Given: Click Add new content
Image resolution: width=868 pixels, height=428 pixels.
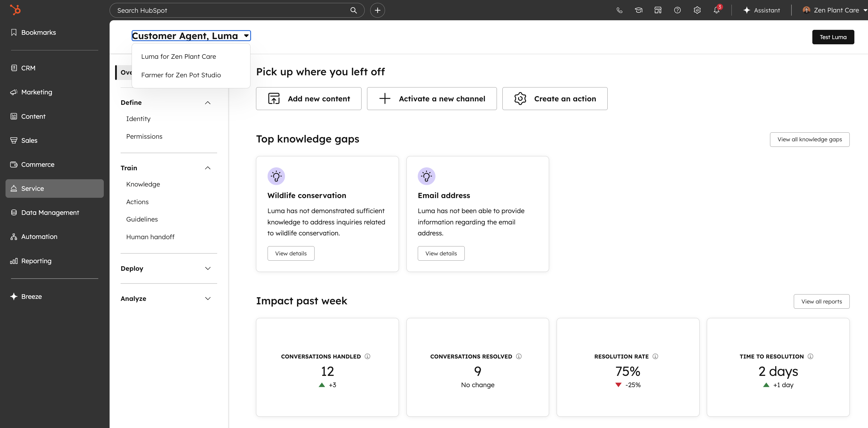Looking at the screenshot, I should click(x=308, y=98).
